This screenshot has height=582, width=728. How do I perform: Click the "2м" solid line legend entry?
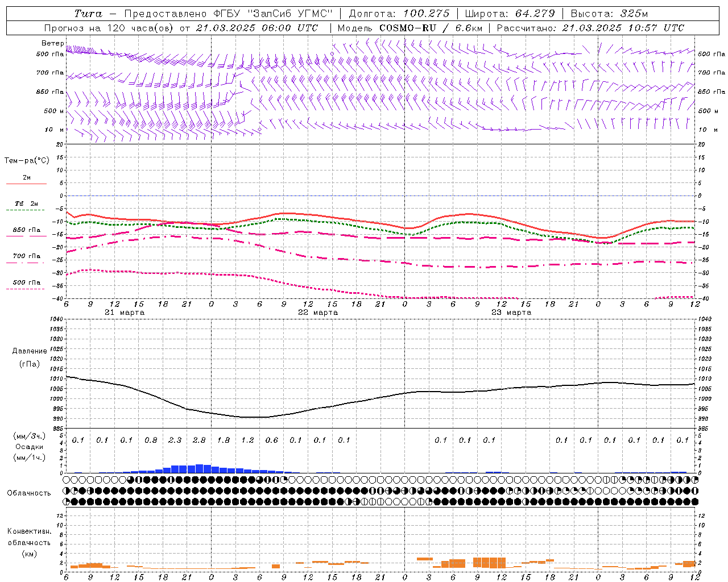(27, 178)
